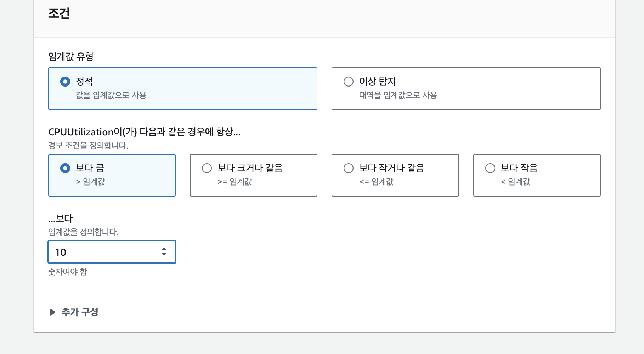Screen dimensions: 644x354
Task: Click the 숫자여야 함 hint text
Action: [68, 272]
